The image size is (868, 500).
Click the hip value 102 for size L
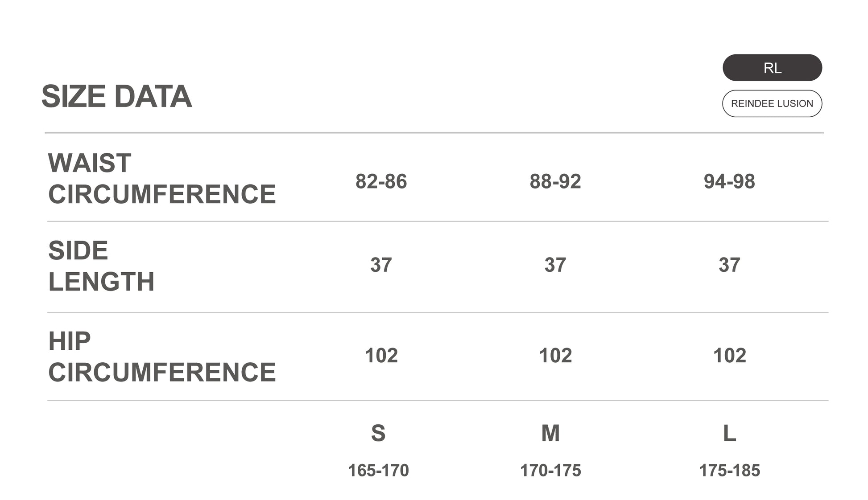[x=729, y=356]
